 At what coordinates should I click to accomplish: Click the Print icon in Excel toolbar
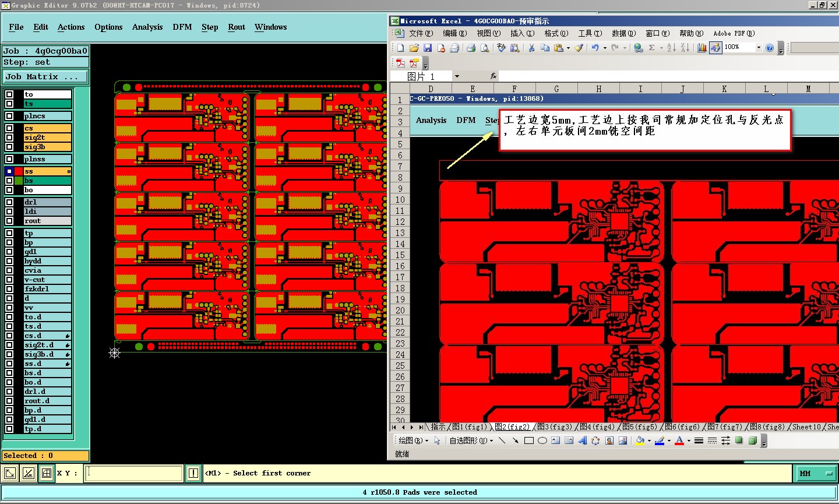point(471,48)
